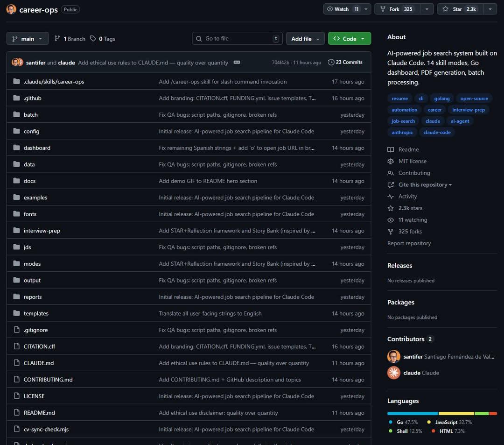This screenshot has height=445, width=504.
Task: Open .claude/skills/career-ops folder
Action: coord(54,81)
